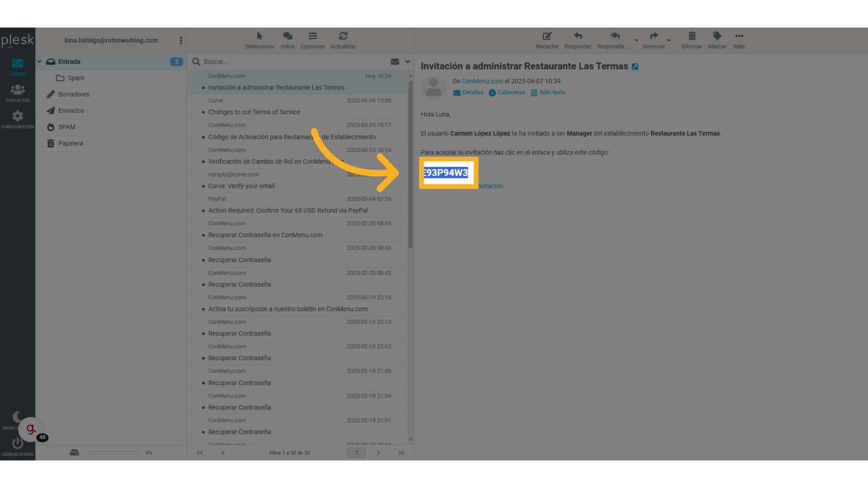
Task: Open the Reenviar dropdown arrow
Action: pos(669,41)
